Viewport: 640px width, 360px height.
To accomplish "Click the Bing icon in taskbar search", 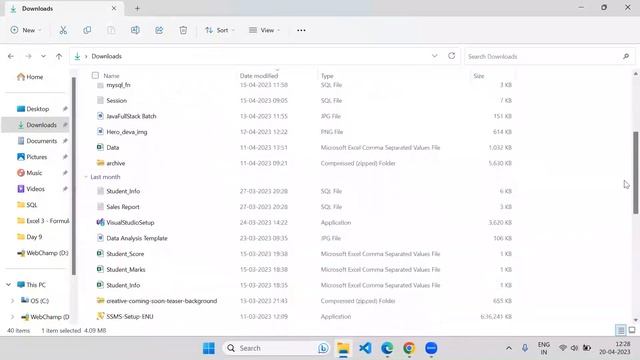I will pos(323,348).
